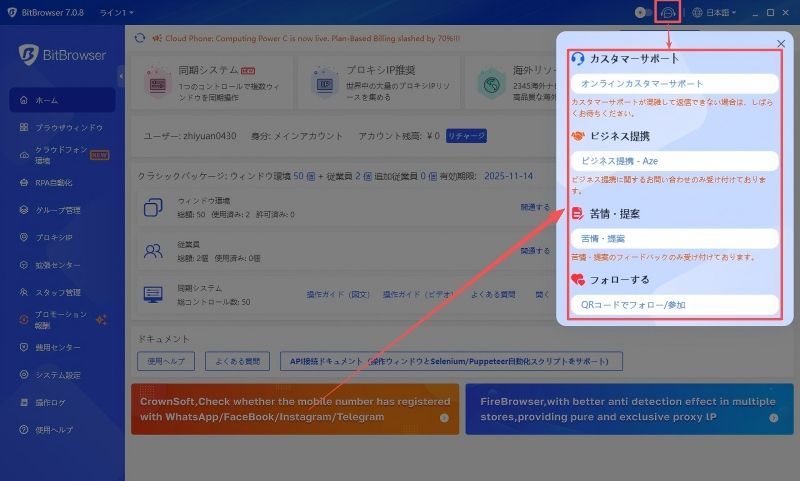Click the expense center shield icon
The width and height of the screenshot is (800, 481).
23,347
